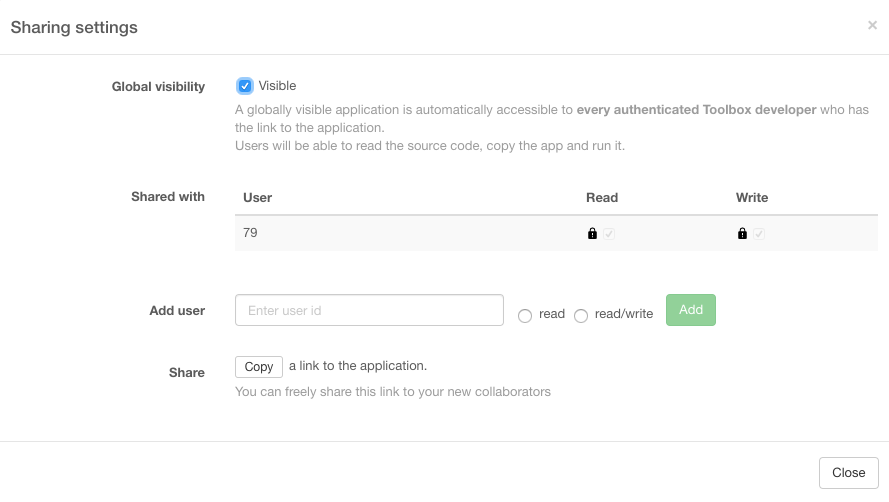Click the Add user field label
Image resolution: width=889 pixels, height=502 pixels.
tap(177, 311)
